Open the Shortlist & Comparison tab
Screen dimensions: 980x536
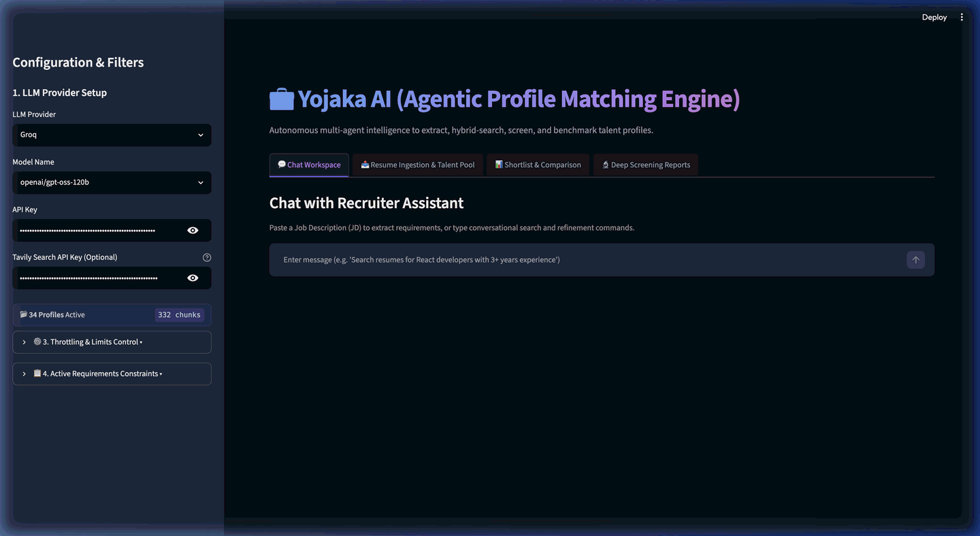[x=538, y=165]
